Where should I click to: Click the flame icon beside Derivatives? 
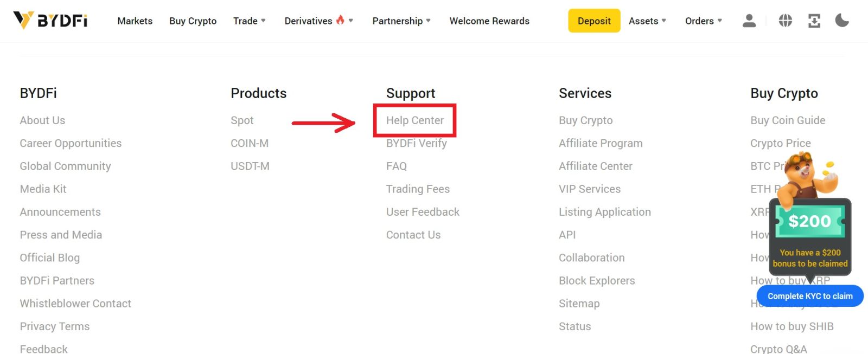tap(342, 20)
